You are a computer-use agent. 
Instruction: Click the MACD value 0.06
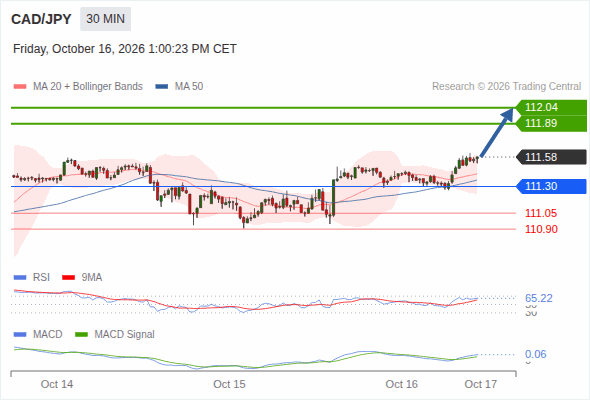click(x=536, y=354)
